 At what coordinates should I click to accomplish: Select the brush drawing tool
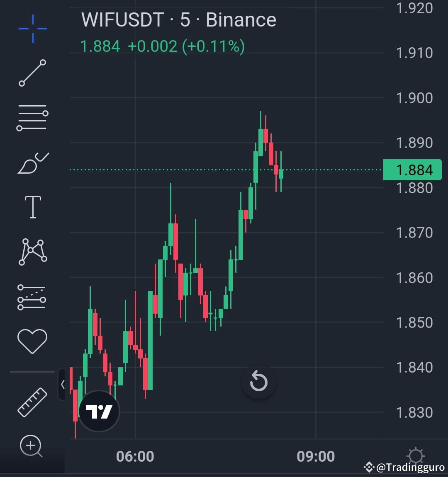32,162
